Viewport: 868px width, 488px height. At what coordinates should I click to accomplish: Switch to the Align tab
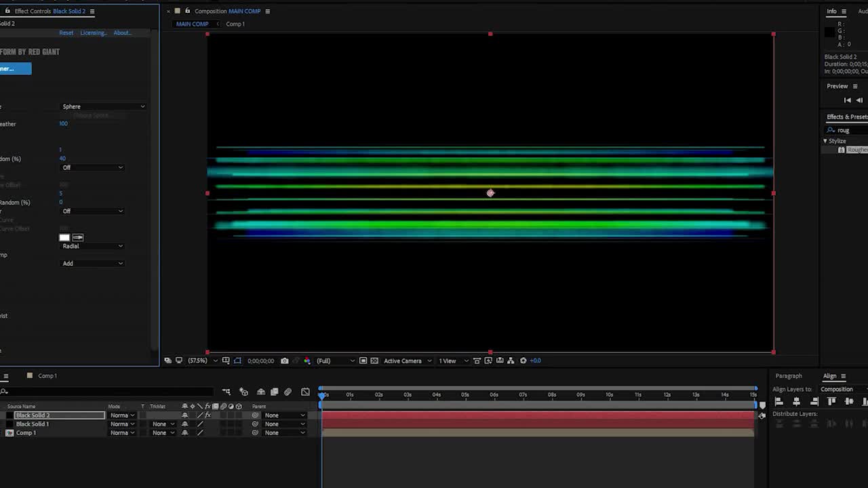click(830, 375)
